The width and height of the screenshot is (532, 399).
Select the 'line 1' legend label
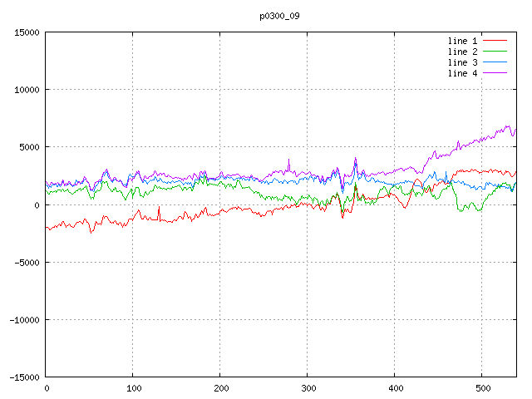pyautogui.click(x=463, y=40)
